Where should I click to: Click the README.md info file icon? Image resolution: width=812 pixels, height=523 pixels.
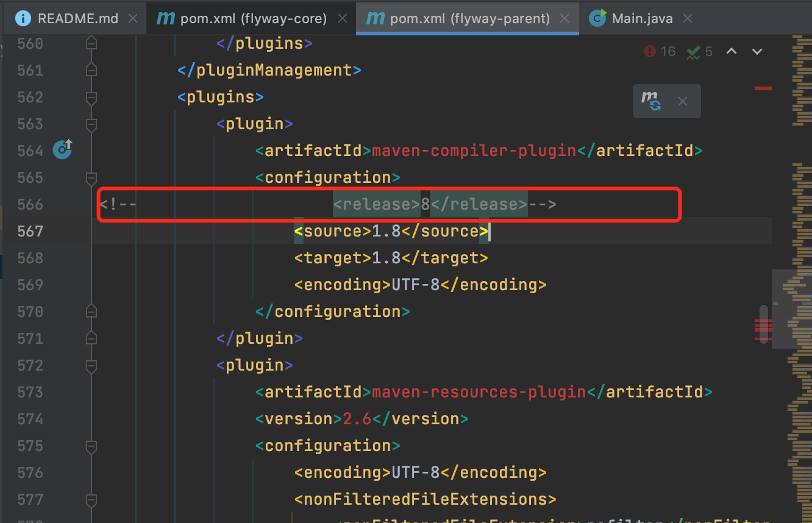tap(23, 18)
